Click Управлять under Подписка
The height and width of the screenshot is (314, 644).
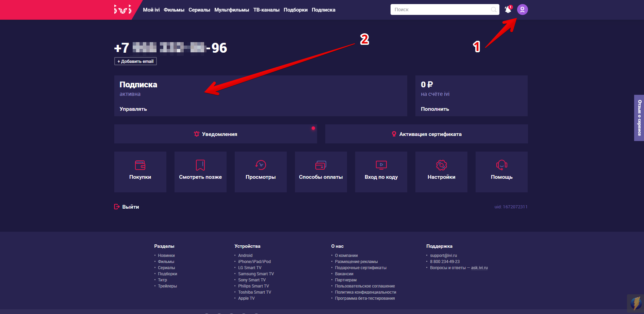tap(133, 109)
